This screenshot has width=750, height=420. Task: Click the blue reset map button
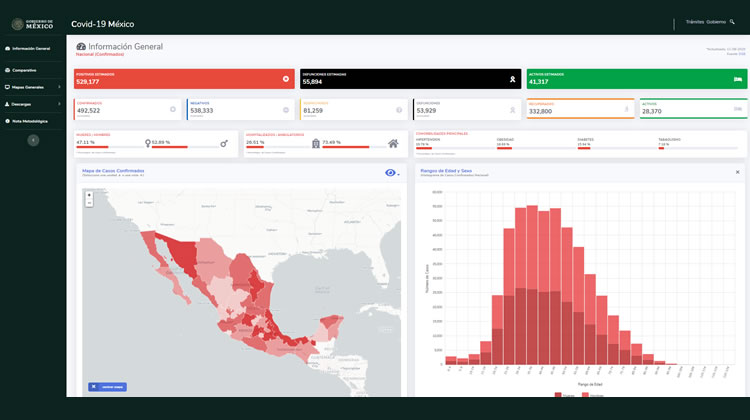tap(108, 386)
